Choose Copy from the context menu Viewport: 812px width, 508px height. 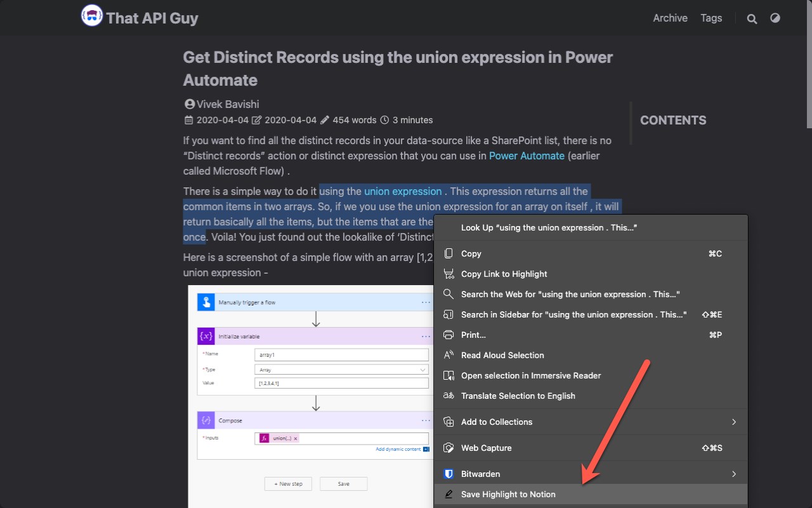[591, 253]
